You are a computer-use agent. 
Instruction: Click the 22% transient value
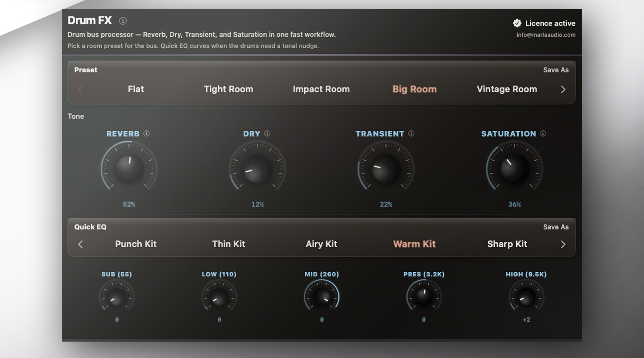click(x=386, y=204)
